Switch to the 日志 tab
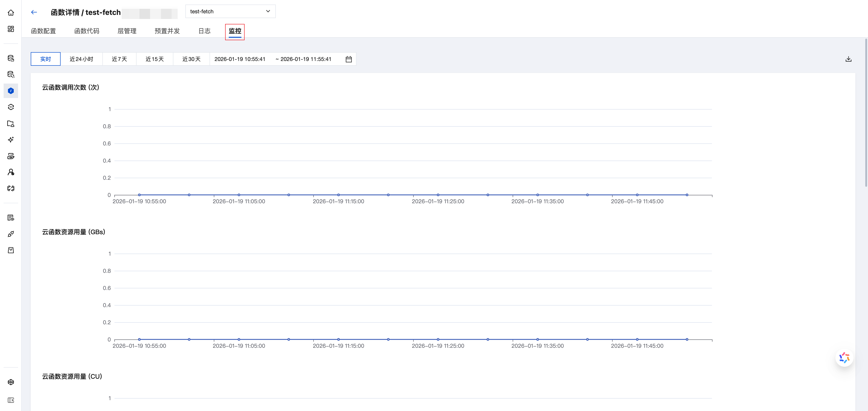This screenshot has width=868, height=411. pyautogui.click(x=204, y=31)
